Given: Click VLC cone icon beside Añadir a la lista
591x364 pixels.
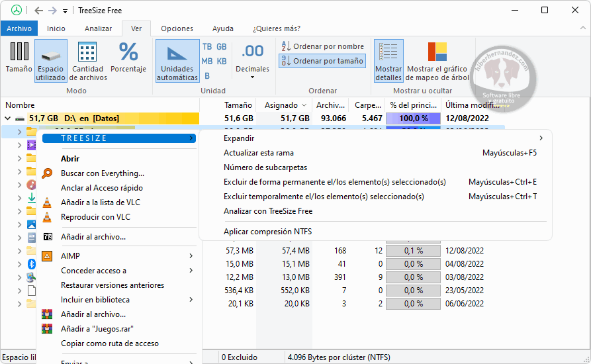Looking at the screenshot, I should pos(47,203).
